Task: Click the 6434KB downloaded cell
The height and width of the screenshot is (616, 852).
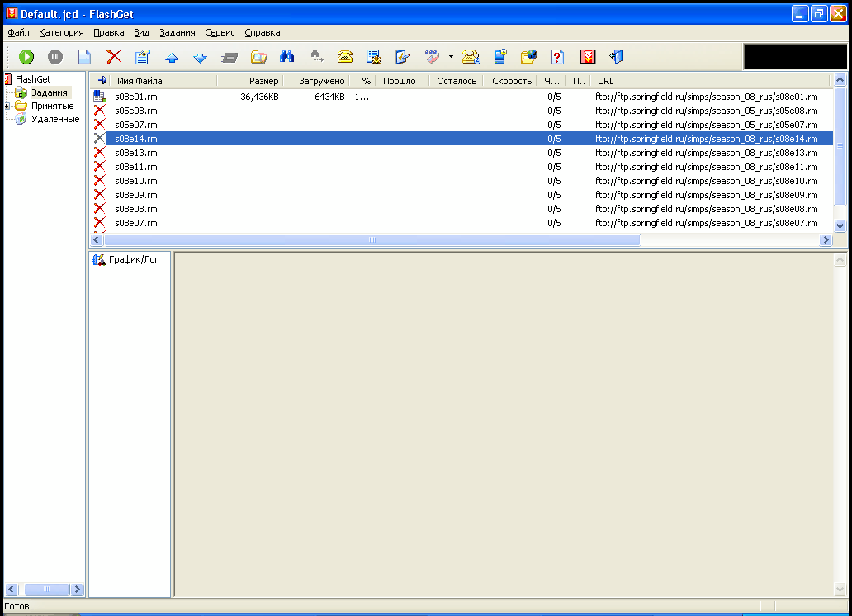Action: click(329, 97)
